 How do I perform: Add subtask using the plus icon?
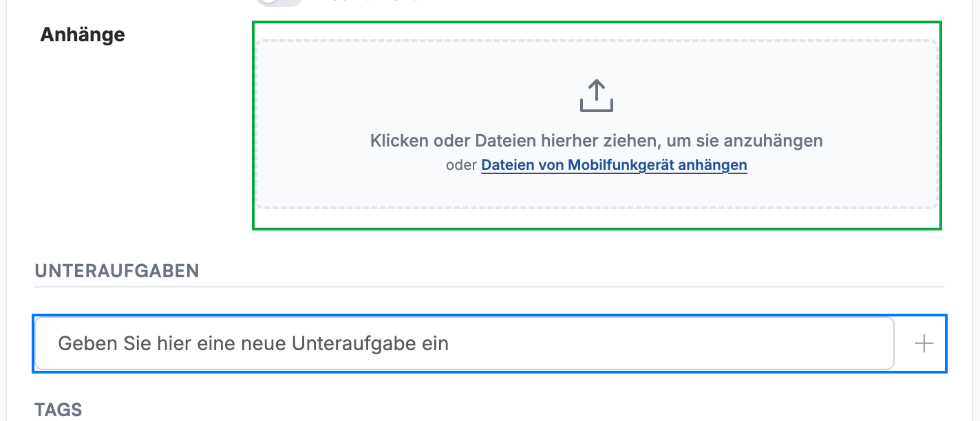click(924, 344)
